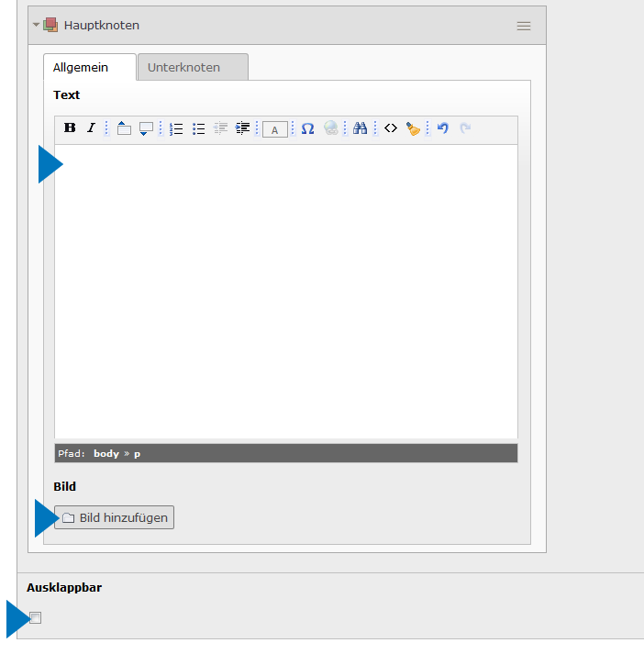Open the Hauptknoten hamburger menu
644x654 pixels.
click(524, 26)
